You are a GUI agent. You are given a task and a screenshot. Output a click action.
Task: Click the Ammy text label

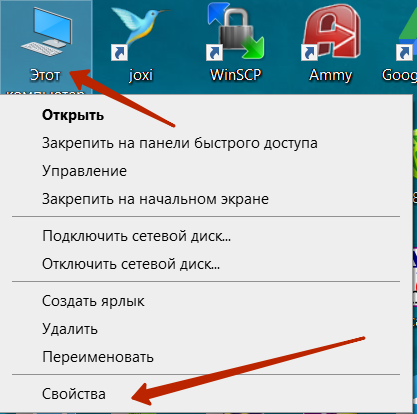(x=330, y=76)
